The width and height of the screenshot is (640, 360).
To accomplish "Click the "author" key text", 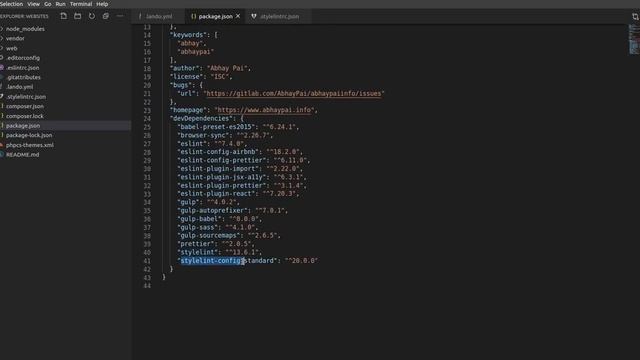I will point(184,68).
